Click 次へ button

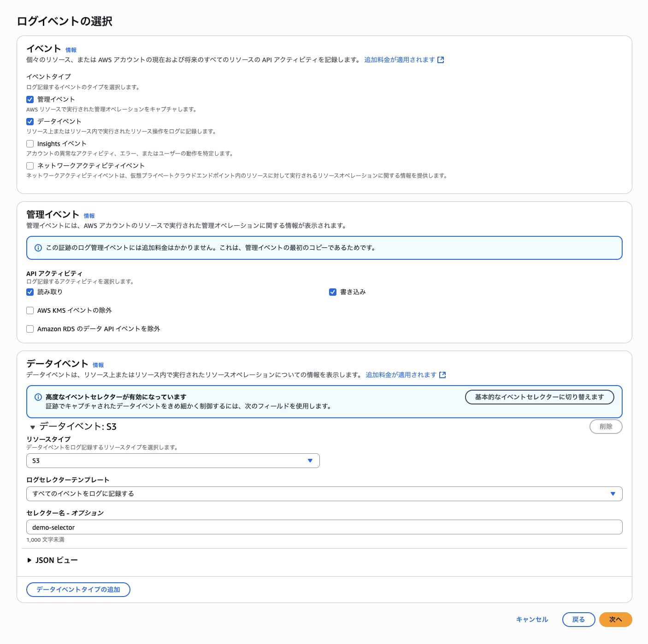click(x=616, y=620)
